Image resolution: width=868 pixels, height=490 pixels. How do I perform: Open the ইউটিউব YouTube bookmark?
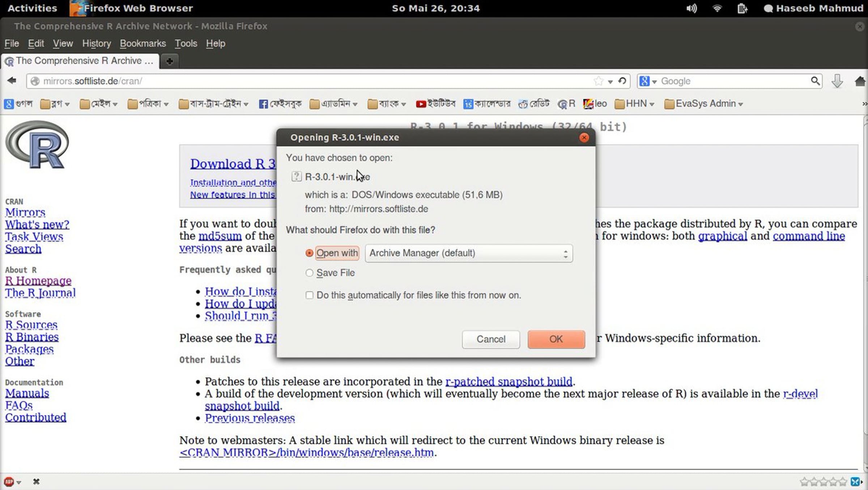tap(435, 104)
